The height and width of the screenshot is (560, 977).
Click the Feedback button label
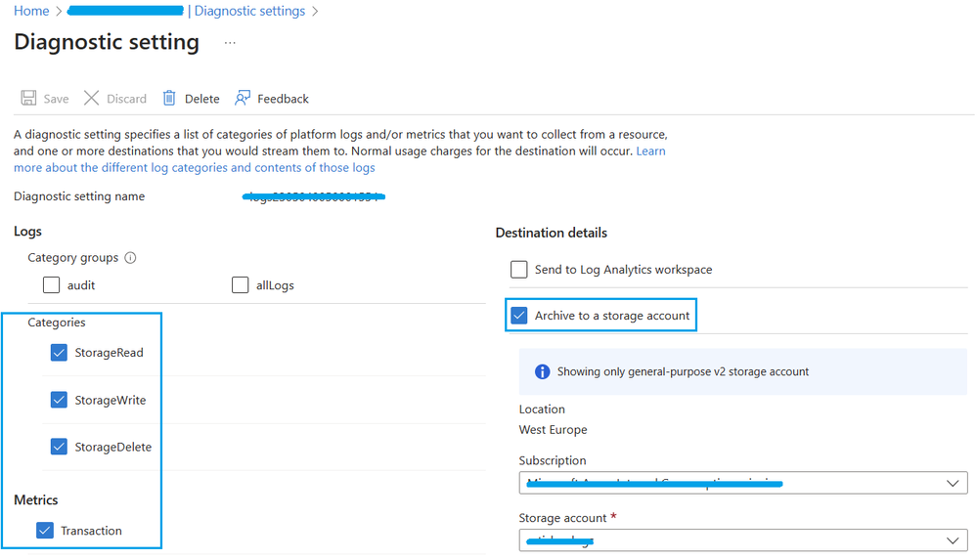pos(283,99)
